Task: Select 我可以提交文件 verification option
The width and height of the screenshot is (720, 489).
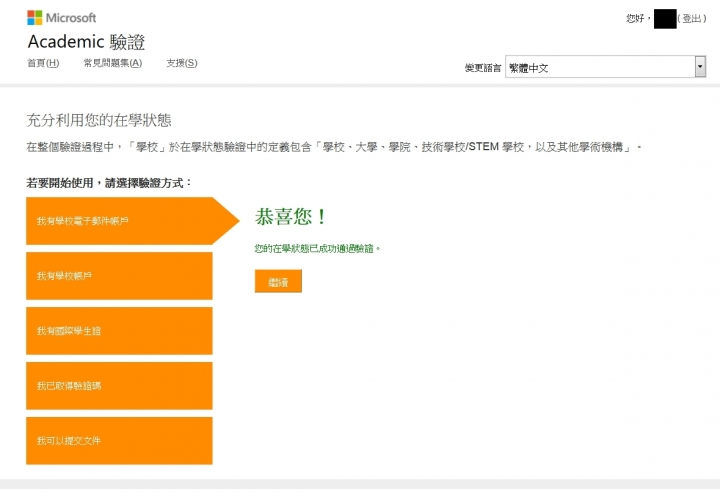Action: point(119,441)
